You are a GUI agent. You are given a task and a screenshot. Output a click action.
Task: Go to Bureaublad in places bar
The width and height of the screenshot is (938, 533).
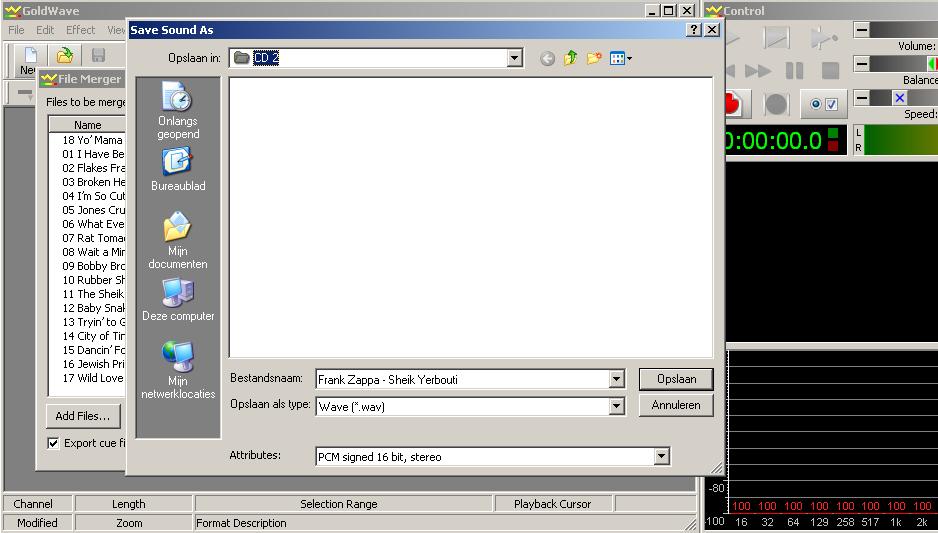pyautogui.click(x=177, y=169)
